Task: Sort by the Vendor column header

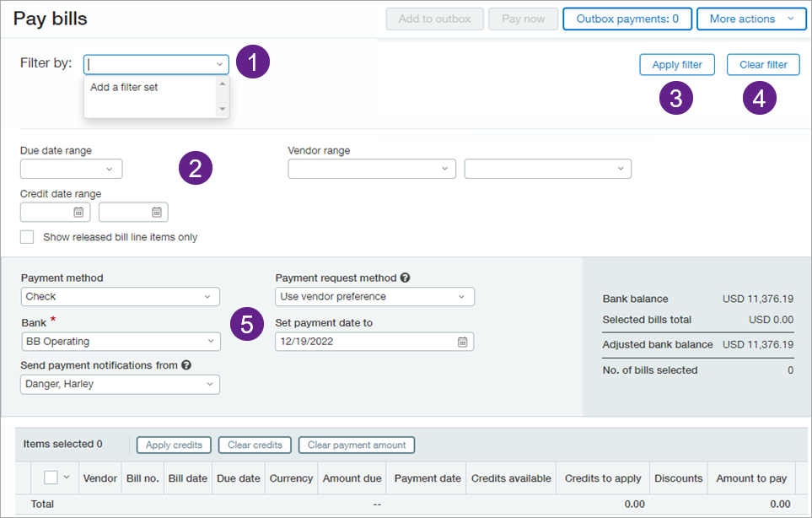Action: [x=99, y=478]
